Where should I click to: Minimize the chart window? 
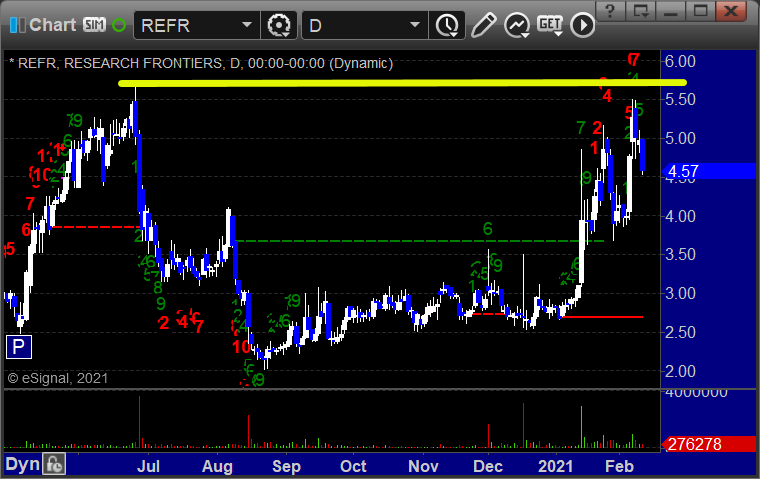click(x=670, y=11)
